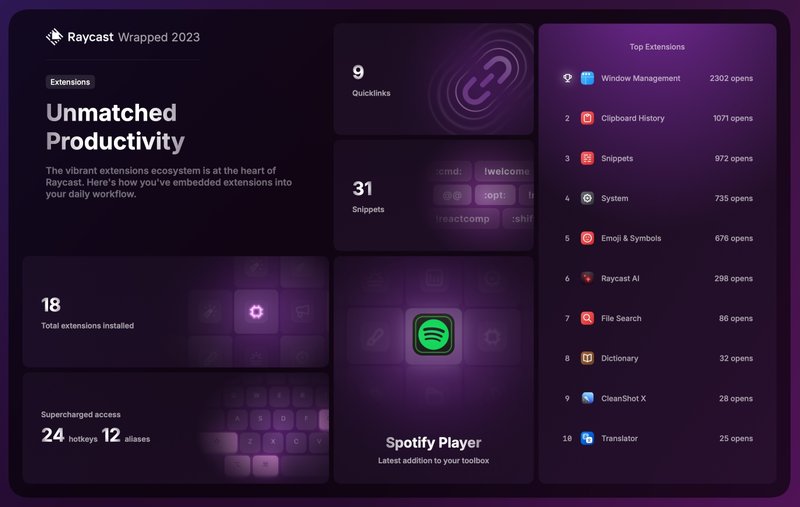This screenshot has width=800, height=507.
Task: Click the CleanShot X extension icon
Action: pyautogui.click(x=587, y=398)
